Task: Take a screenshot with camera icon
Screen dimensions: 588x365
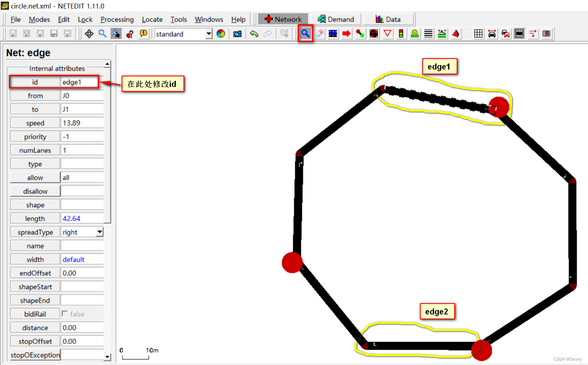Action: 237,34
